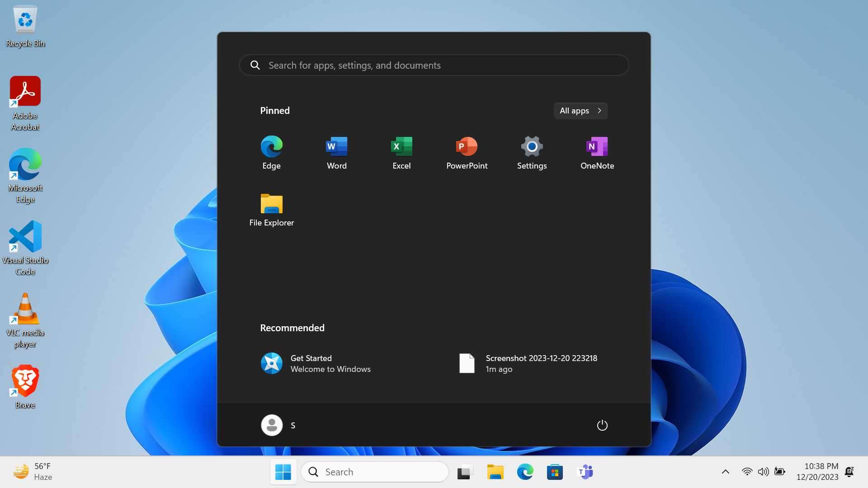The width and height of the screenshot is (868, 488).
Task: Select the VLC media player shortcut
Action: pos(25,321)
